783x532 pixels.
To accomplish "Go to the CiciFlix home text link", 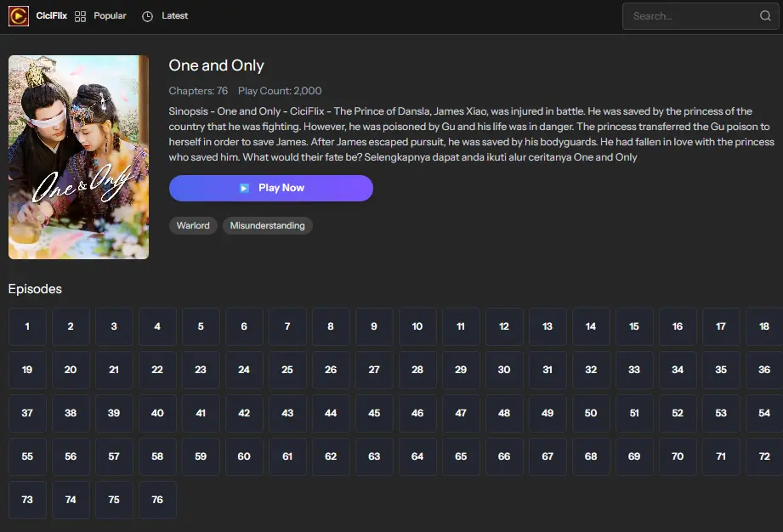I will coord(52,16).
